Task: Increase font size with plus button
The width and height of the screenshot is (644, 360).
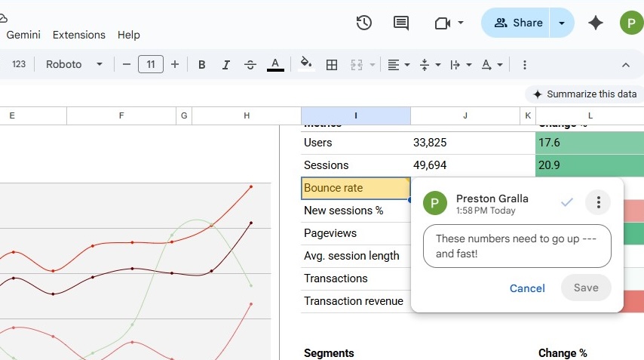Action: 175,64
